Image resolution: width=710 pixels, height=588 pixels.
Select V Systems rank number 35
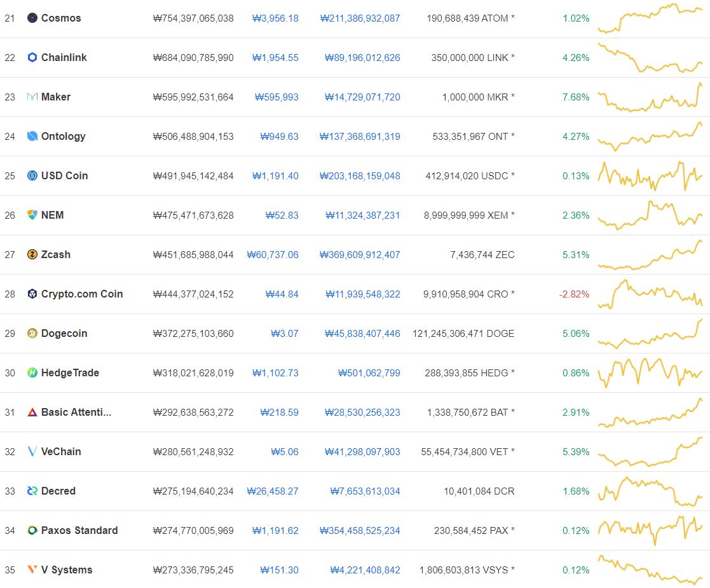tap(10, 570)
